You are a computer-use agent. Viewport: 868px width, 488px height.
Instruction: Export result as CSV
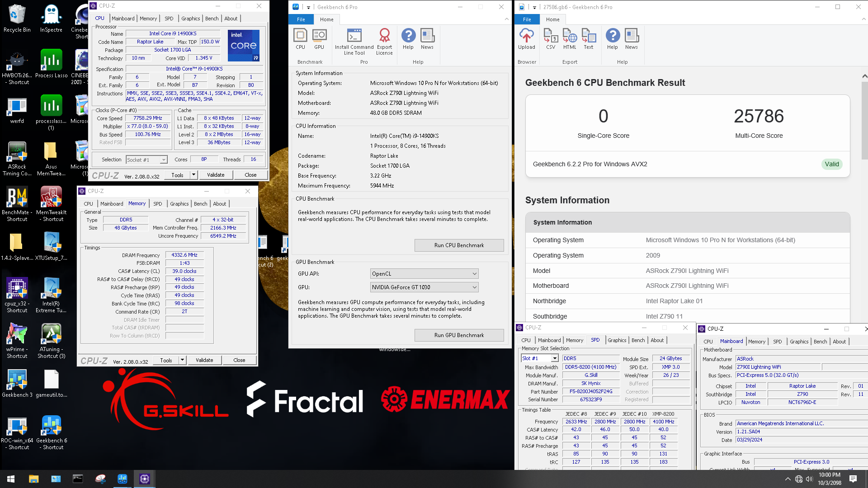coord(551,39)
